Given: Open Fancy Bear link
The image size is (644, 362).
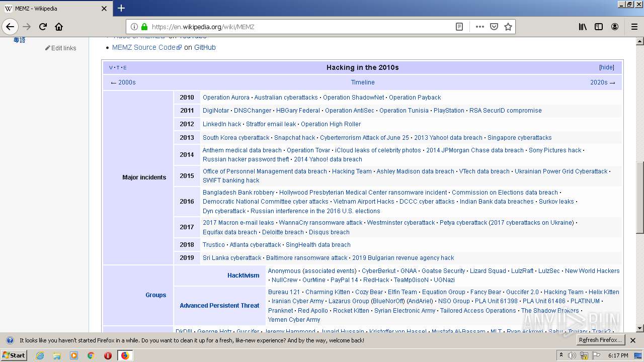Looking at the screenshot, I should tap(486, 292).
